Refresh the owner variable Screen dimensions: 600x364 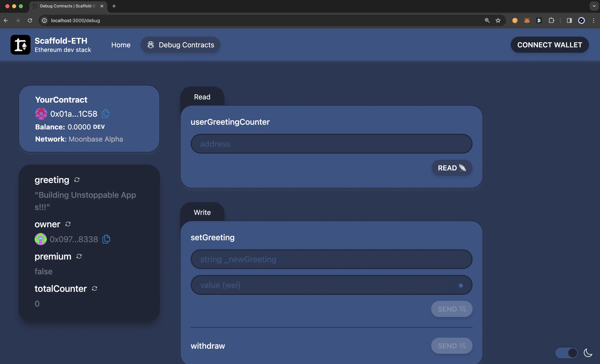(x=68, y=224)
